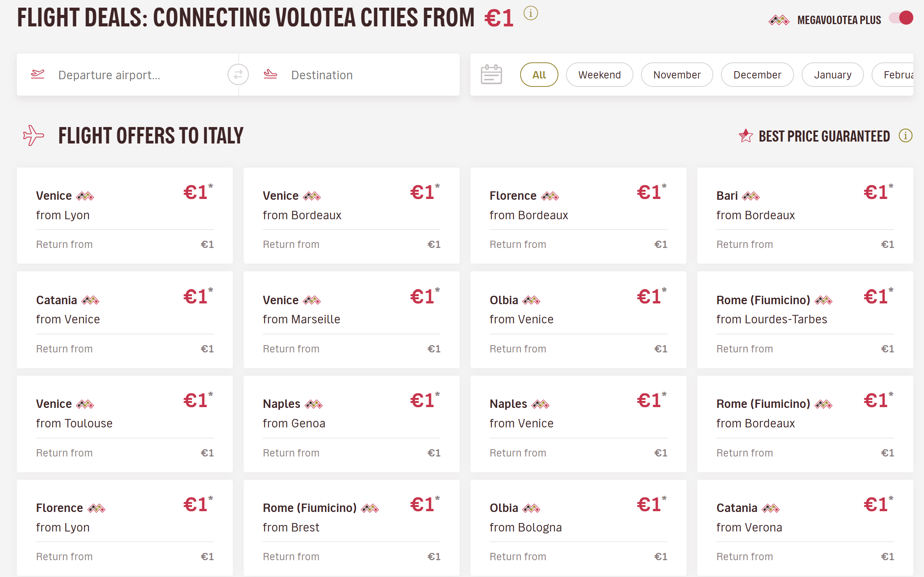The height and width of the screenshot is (577, 924).
Task: Click Megavolotea icon on Bari from Bordeaux card
Action: [x=751, y=196]
